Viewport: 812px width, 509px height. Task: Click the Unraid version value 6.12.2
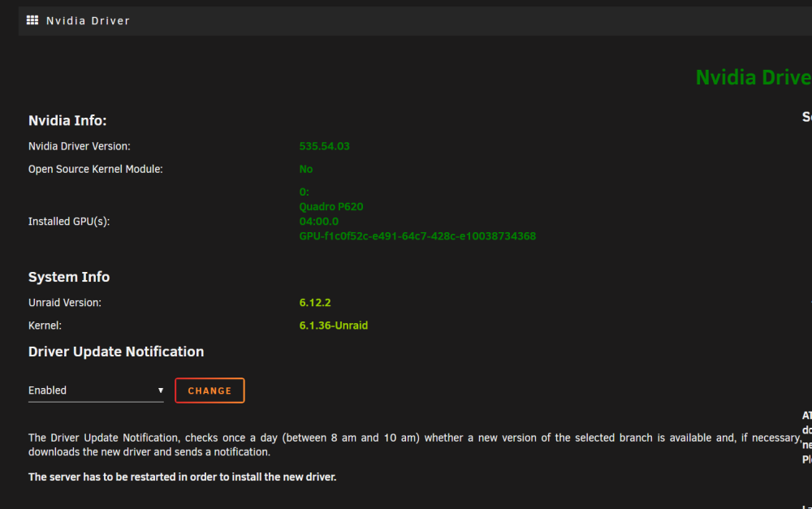coord(315,303)
